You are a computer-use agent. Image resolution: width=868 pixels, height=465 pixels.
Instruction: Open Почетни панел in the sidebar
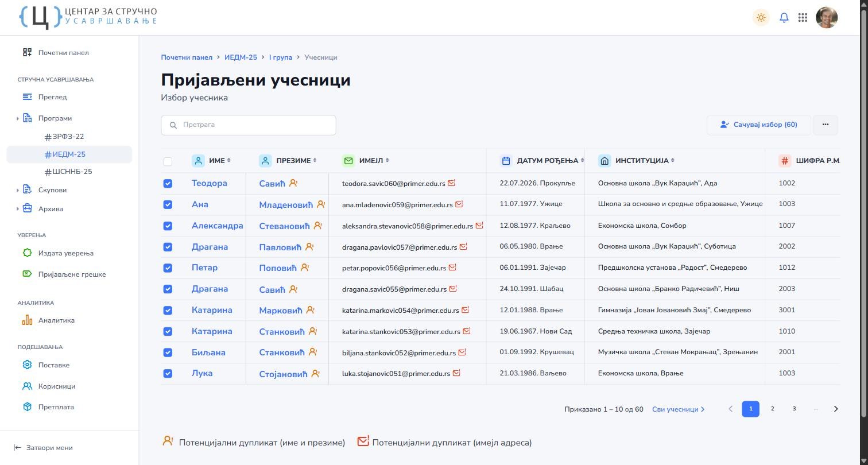coord(56,53)
